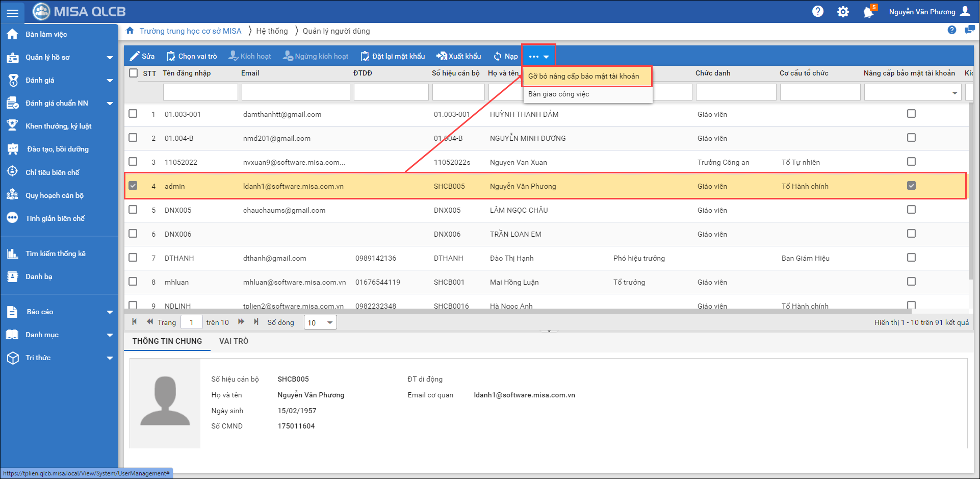Open the Số dòng rows-per-page dropdown

click(x=320, y=322)
